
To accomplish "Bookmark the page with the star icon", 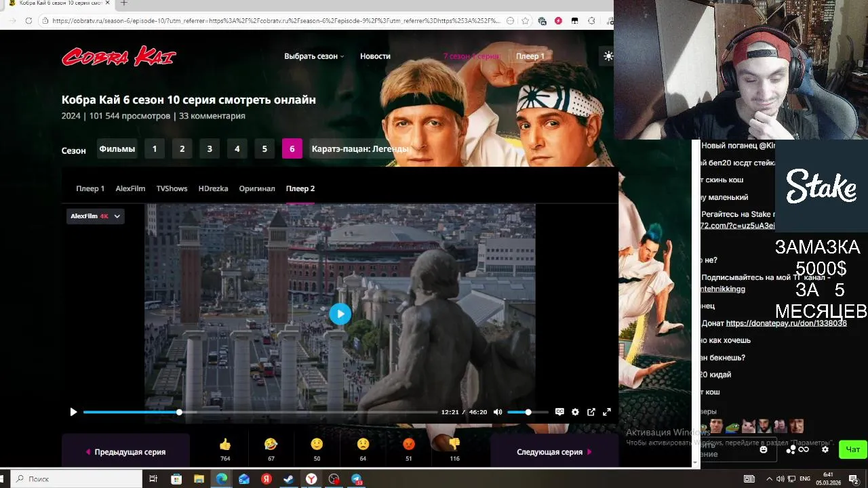I will [526, 21].
